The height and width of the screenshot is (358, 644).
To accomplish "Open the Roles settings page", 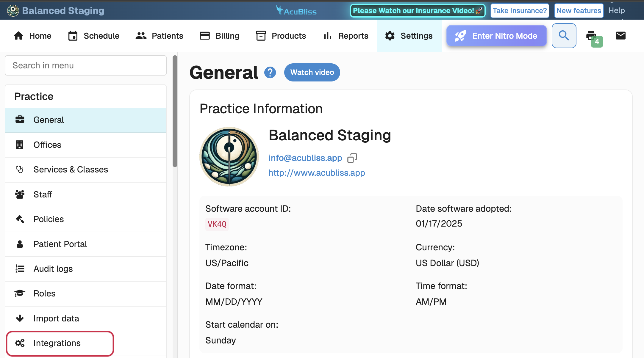I will coord(44,293).
